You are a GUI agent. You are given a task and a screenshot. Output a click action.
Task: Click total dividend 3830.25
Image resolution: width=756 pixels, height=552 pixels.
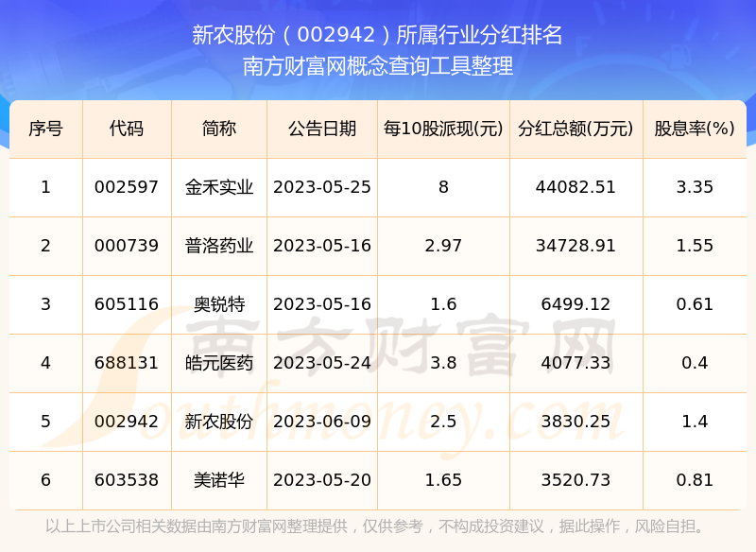tap(576, 422)
